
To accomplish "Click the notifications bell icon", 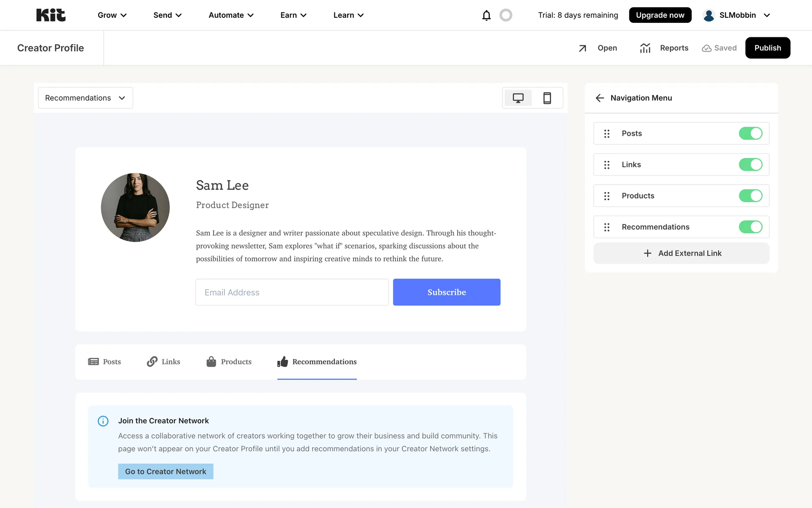I will (486, 15).
